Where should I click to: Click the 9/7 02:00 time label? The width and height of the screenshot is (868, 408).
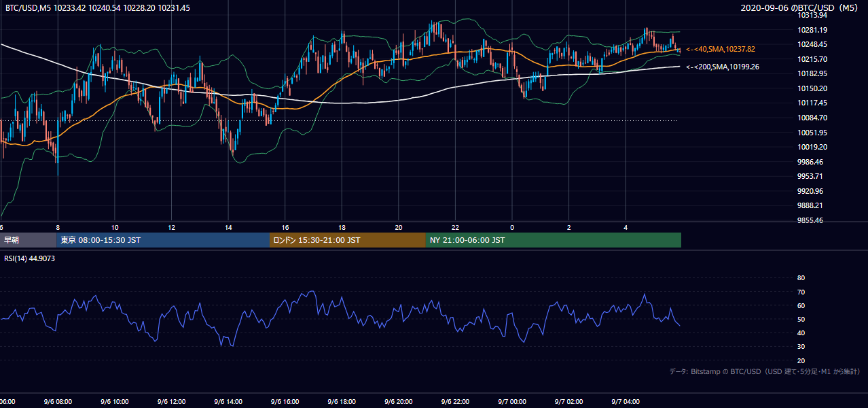(568, 402)
